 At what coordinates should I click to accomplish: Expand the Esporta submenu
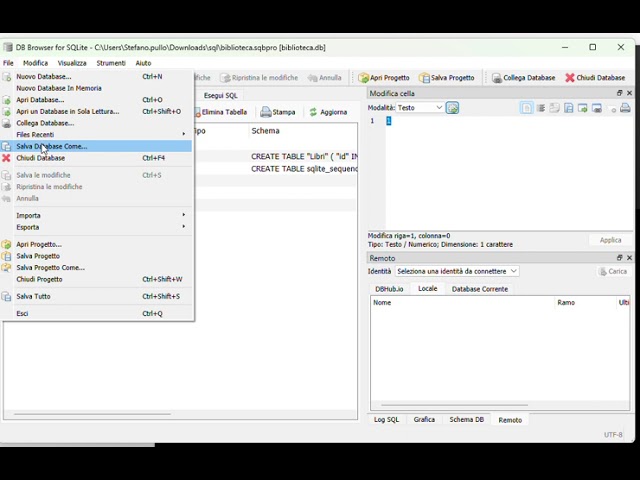click(96, 227)
